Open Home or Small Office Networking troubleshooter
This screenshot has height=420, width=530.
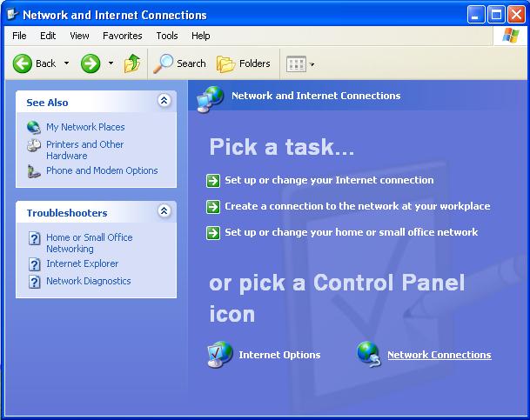tap(90, 243)
